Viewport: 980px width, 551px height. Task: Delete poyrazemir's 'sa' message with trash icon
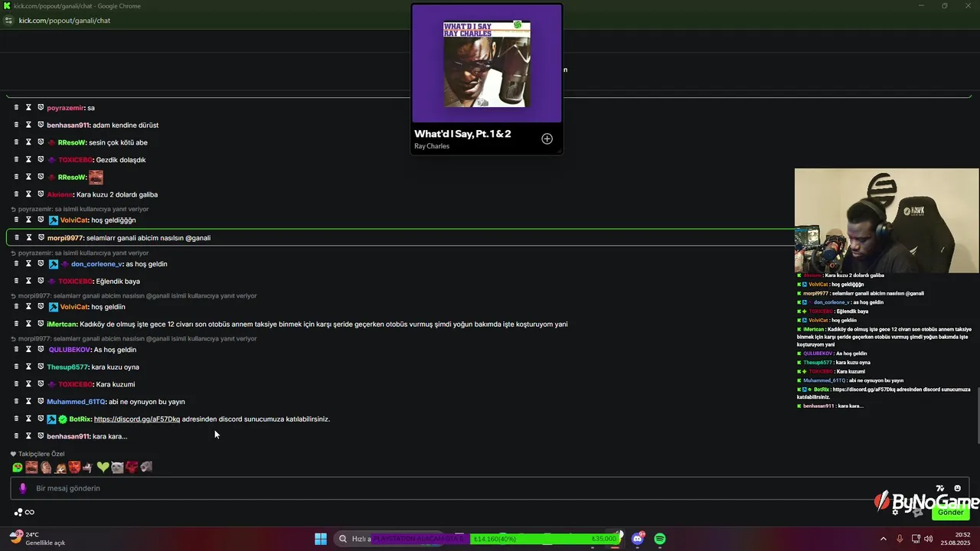pyautogui.click(x=16, y=108)
